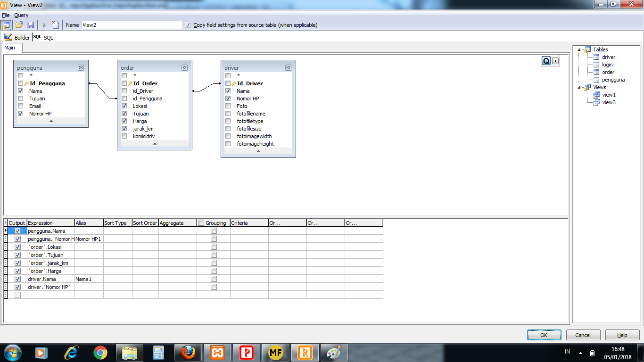Image resolution: width=644 pixels, height=362 pixels.
Task: Open the Query menu
Action: pos(21,15)
